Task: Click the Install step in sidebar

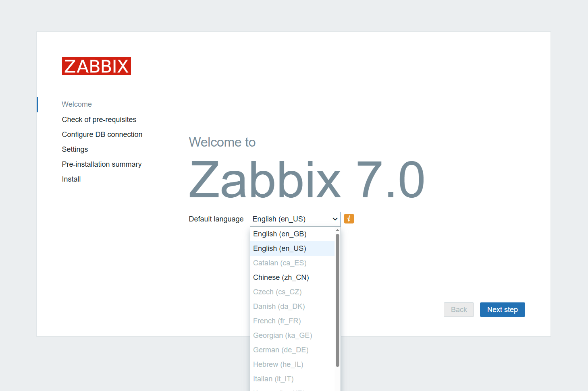Action: pos(71,179)
